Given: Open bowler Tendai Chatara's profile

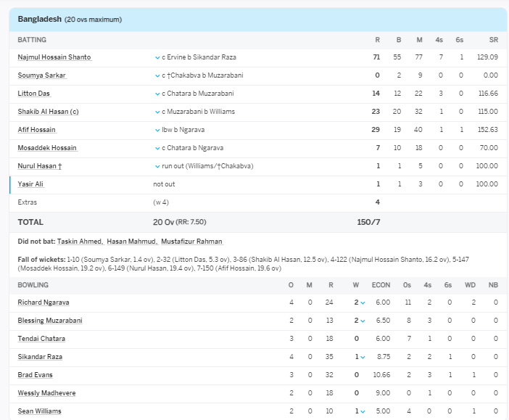Looking at the screenshot, I should pyautogui.click(x=41, y=339).
